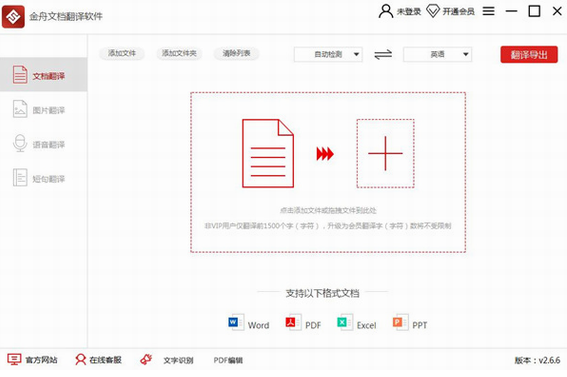Click the diamond VIP icon
Image resolution: width=567 pixels, height=377 pixels.
point(433,11)
